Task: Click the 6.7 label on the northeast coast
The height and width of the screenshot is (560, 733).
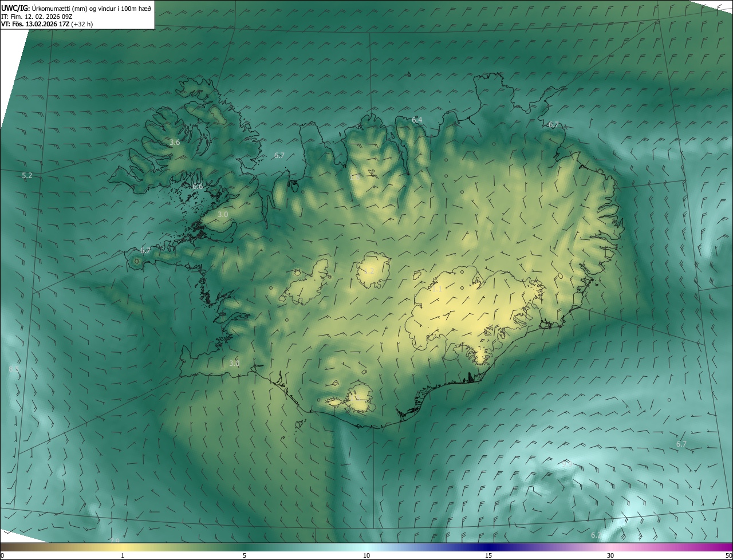Action: tap(554, 124)
